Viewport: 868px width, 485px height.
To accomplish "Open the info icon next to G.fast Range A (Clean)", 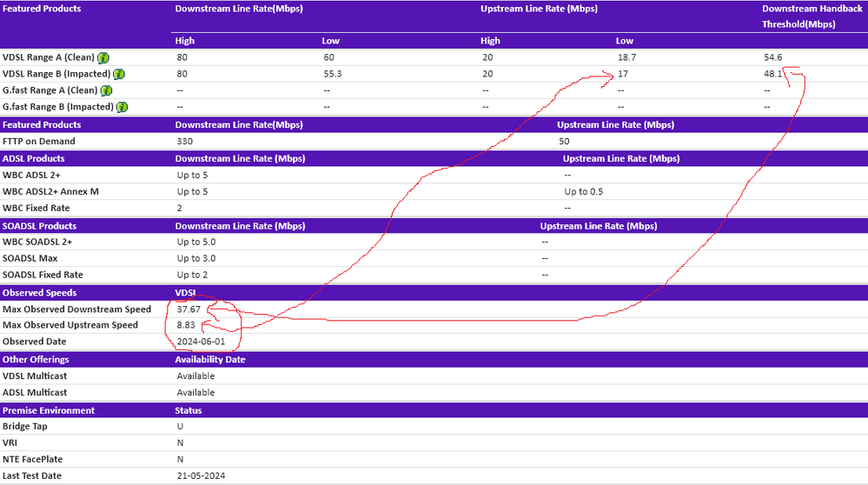I will pos(105,90).
